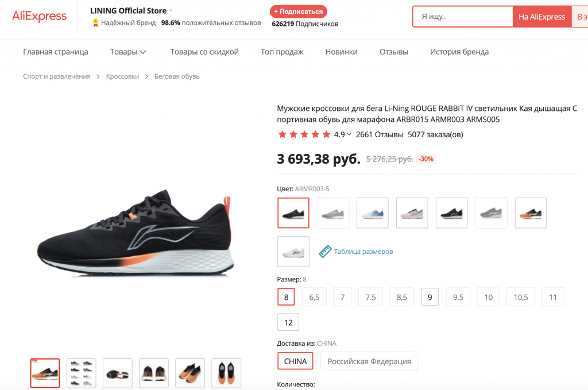The height and width of the screenshot is (390, 588).
Task: Open the 4.9 rating breakdown chevron
Action: click(349, 135)
